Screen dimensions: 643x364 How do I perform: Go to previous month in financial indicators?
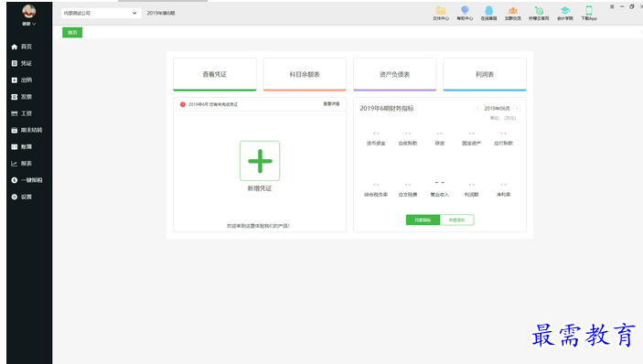477,109
